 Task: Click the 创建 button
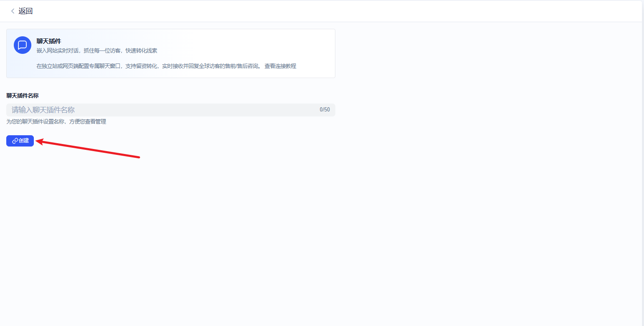20,141
